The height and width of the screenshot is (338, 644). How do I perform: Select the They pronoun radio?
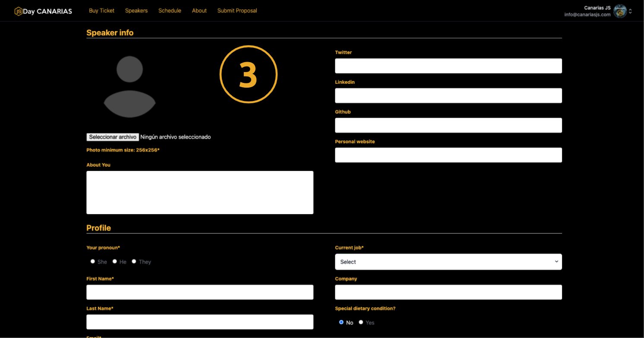pos(134,262)
